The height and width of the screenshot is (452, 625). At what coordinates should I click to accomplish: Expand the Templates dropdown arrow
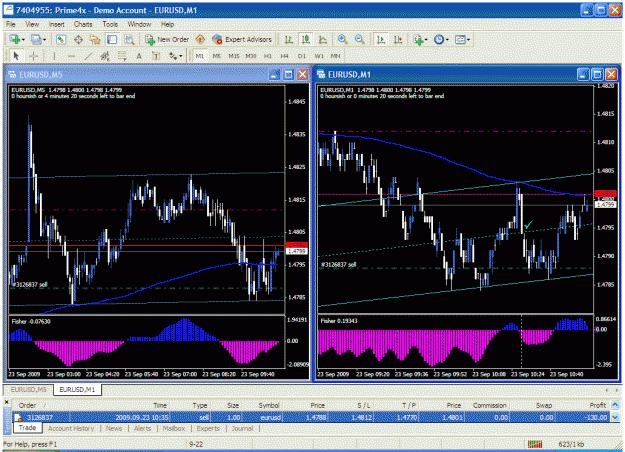click(x=468, y=40)
